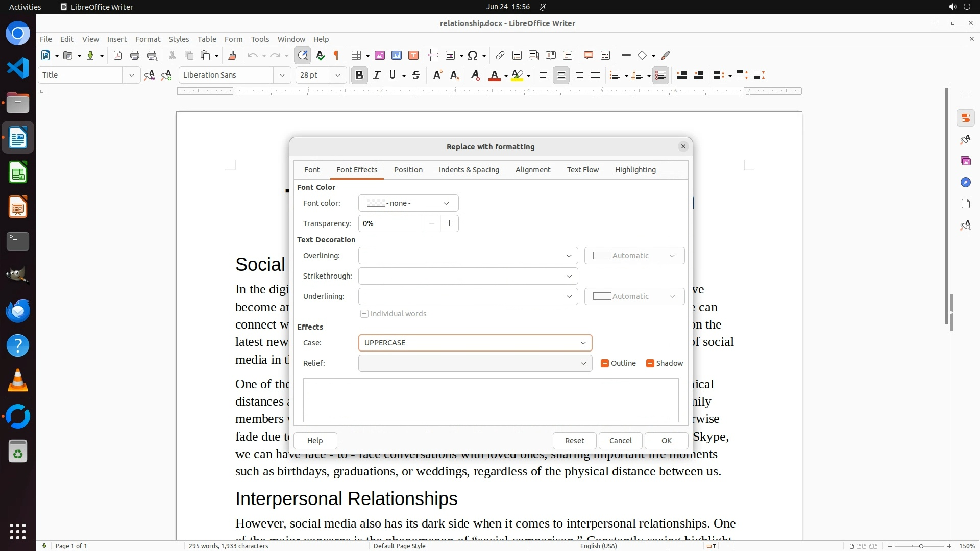This screenshot has height=551, width=980.
Task: Click the Export as PDF icon
Action: (118, 55)
